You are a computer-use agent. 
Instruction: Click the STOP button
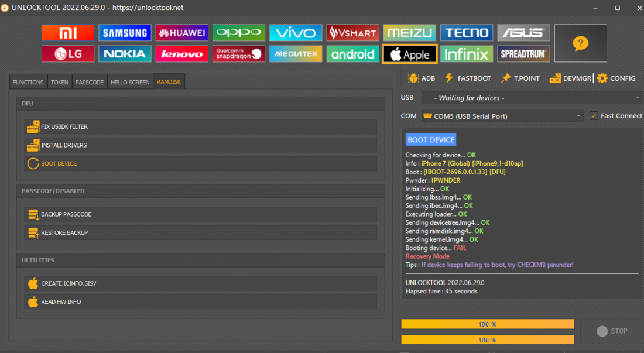pyautogui.click(x=612, y=331)
